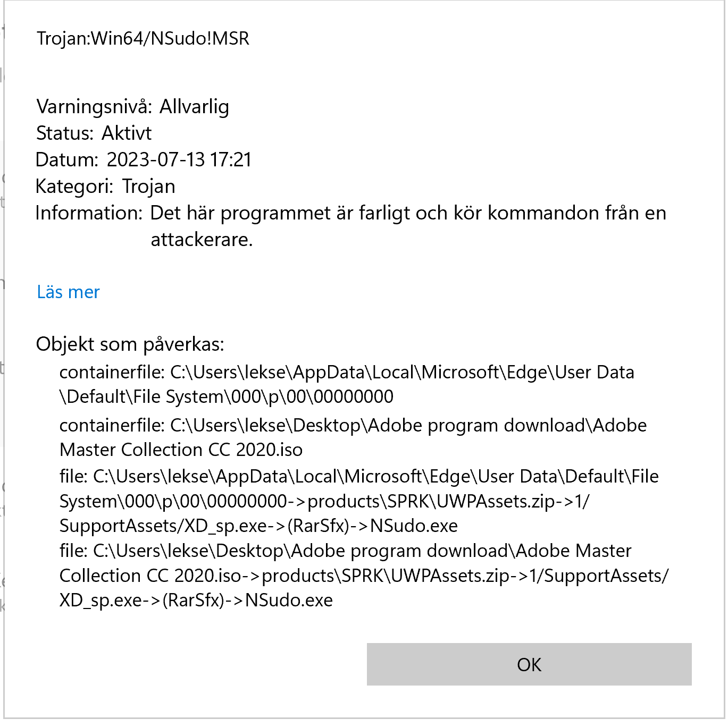Click the 2023-07-13 17:21 date value
Screen dimensions: 728x727
click(179, 159)
